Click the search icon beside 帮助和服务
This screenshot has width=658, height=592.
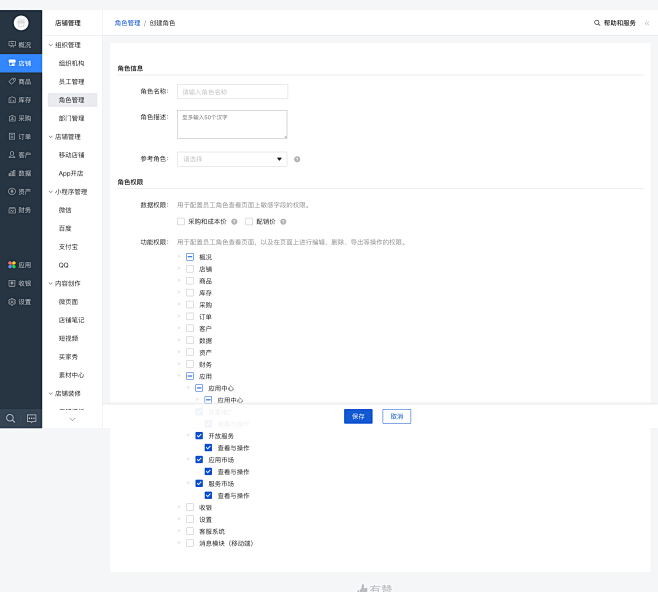[597, 23]
